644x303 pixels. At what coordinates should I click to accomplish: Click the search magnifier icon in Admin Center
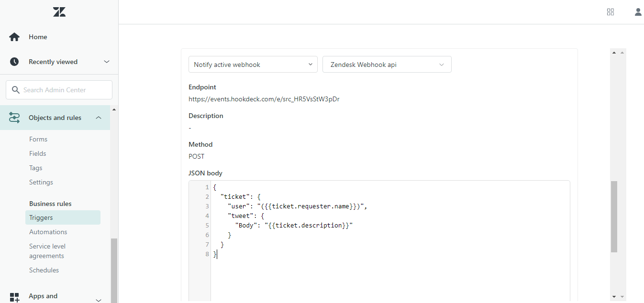(15, 89)
